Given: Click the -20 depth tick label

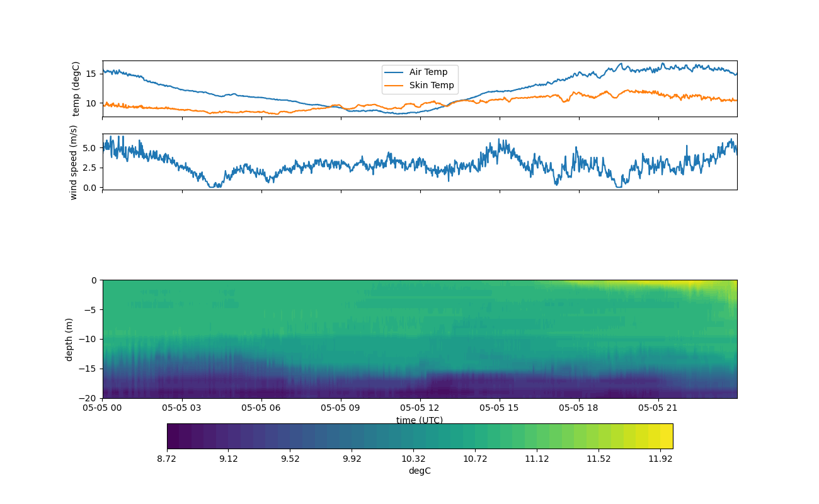Looking at the screenshot, I should coord(89,398).
